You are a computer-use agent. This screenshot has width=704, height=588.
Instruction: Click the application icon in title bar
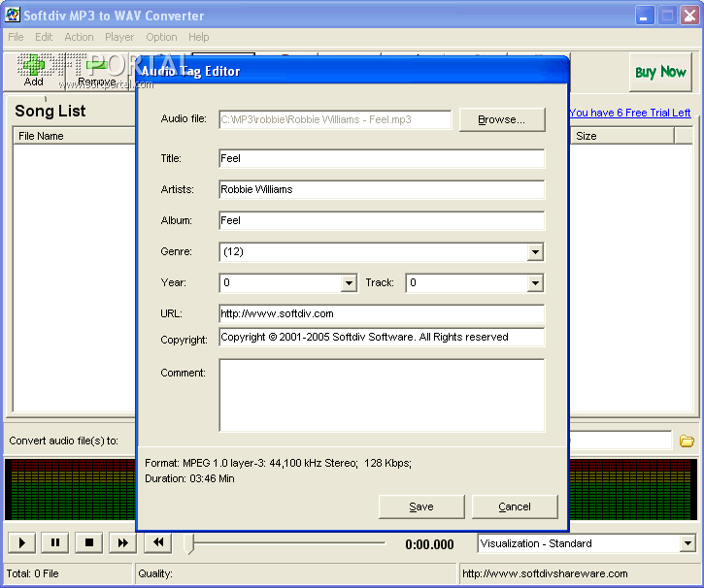click(12, 15)
